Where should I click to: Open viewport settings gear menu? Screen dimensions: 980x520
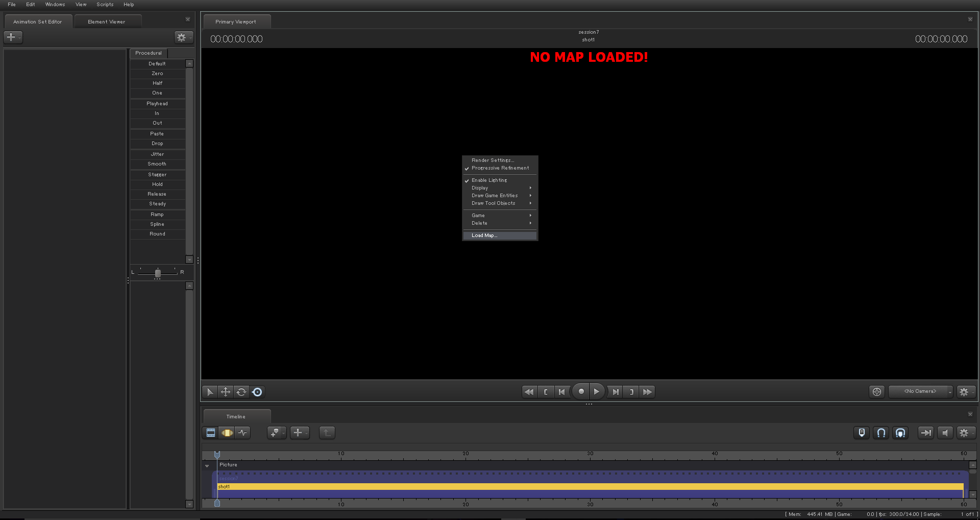[966, 392]
